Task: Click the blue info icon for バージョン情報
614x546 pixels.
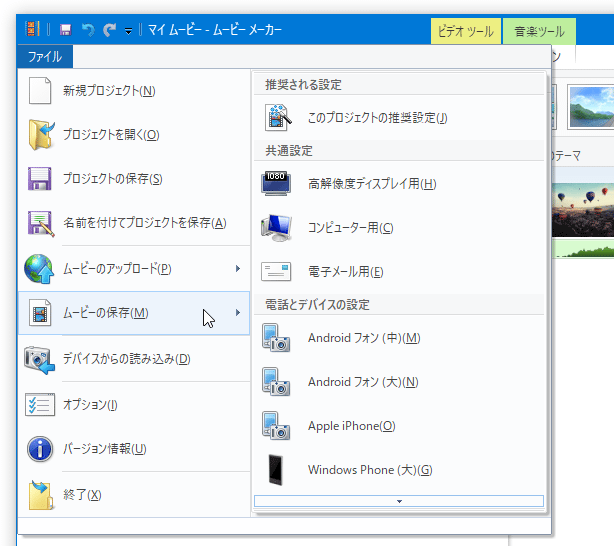Action: click(40, 449)
